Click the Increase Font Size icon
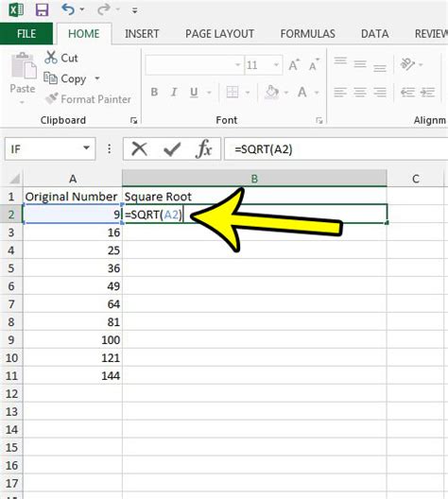 [294, 65]
